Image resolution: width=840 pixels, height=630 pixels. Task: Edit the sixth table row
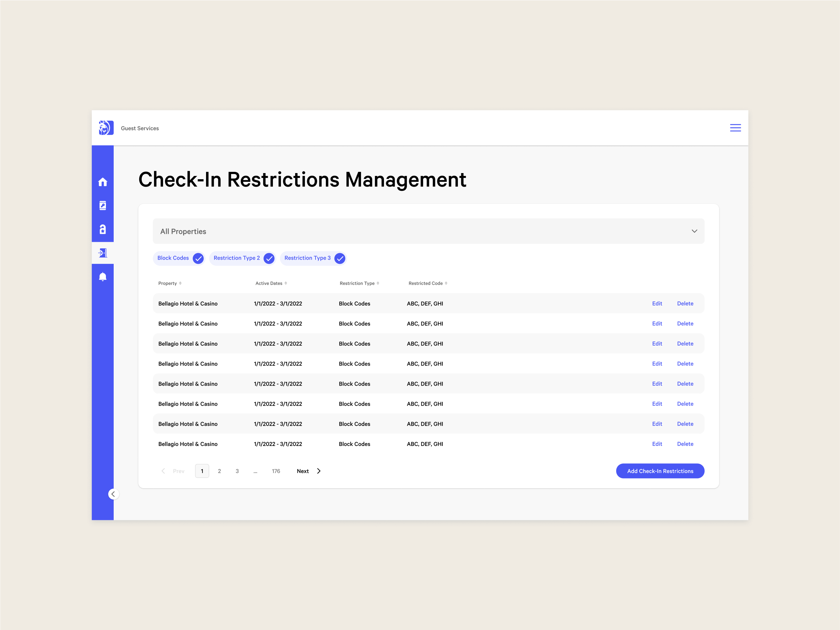point(657,404)
